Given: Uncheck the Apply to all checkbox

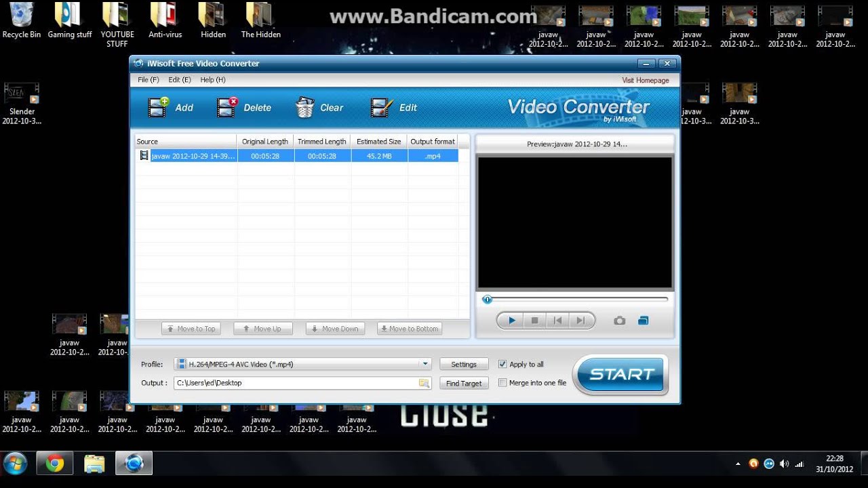Looking at the screenshot, I should [x=502, y=364].
